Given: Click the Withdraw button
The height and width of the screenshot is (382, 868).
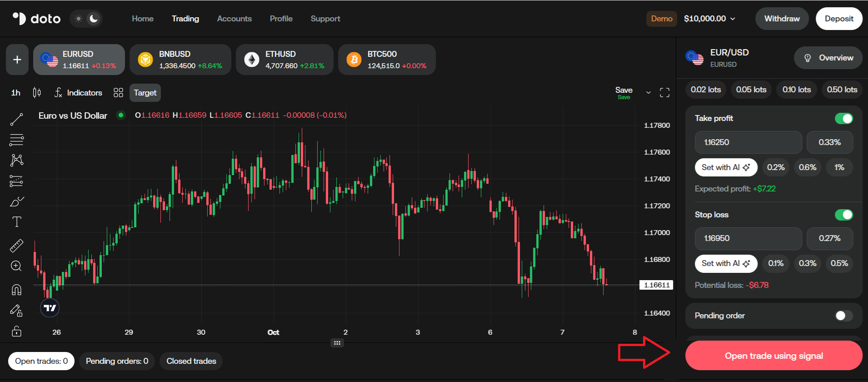Looking at the screenshot, I should (782, 19).
